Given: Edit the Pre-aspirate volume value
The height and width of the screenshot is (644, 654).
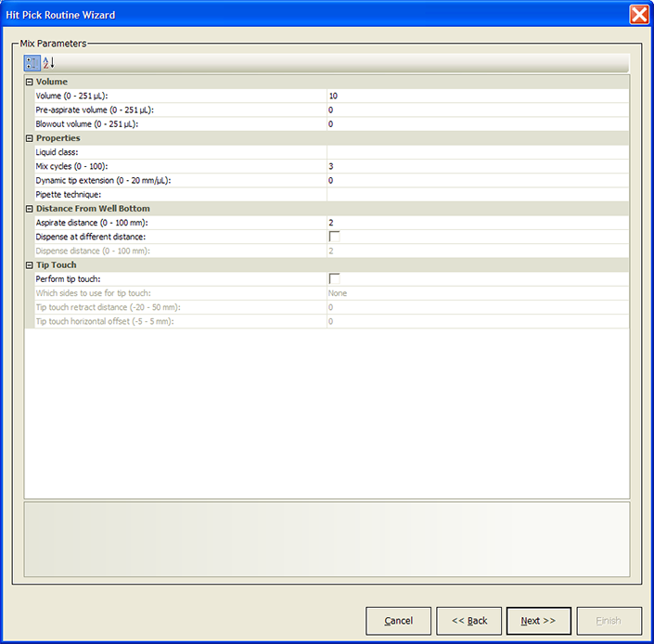Looking at the screenshot, I should [x=478, y=110].
